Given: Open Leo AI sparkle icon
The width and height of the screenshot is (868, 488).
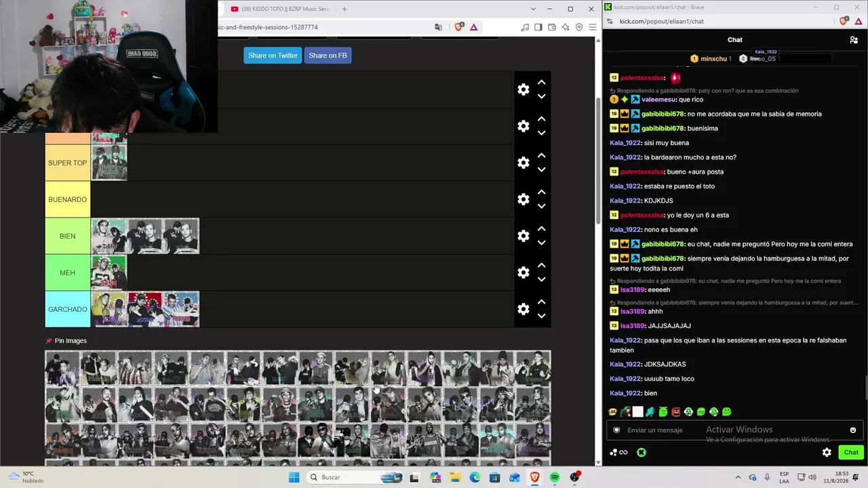Looking at the screenshot, I should click(x=566, y=27).
